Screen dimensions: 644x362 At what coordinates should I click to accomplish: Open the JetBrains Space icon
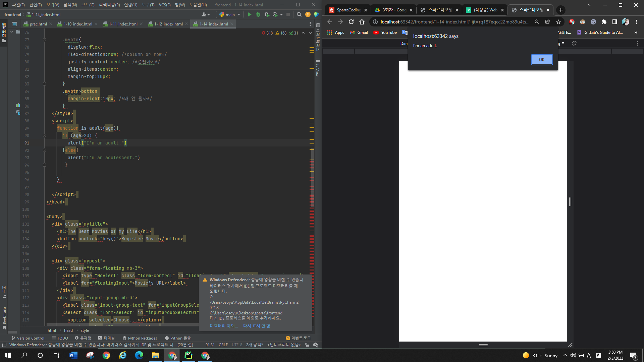[x=316, y=14]
